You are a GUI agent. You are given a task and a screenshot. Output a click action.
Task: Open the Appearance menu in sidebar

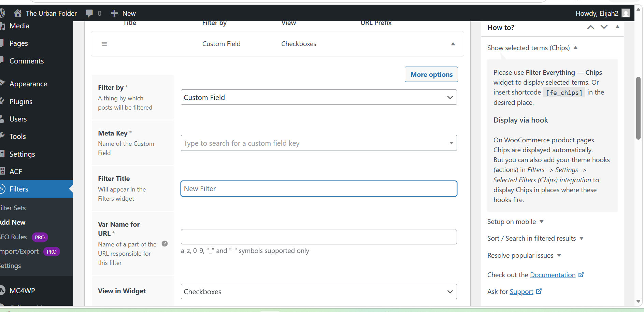click(x=28, y=84)
